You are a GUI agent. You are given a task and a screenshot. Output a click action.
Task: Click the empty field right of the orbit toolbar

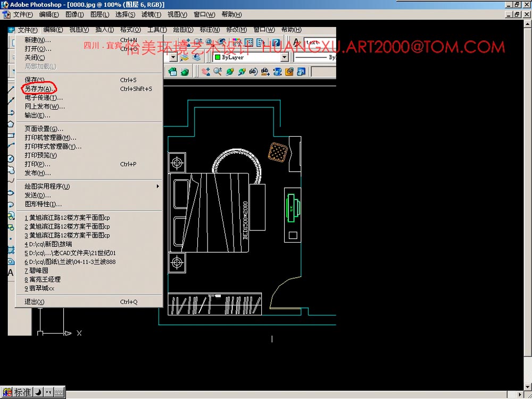323,72
